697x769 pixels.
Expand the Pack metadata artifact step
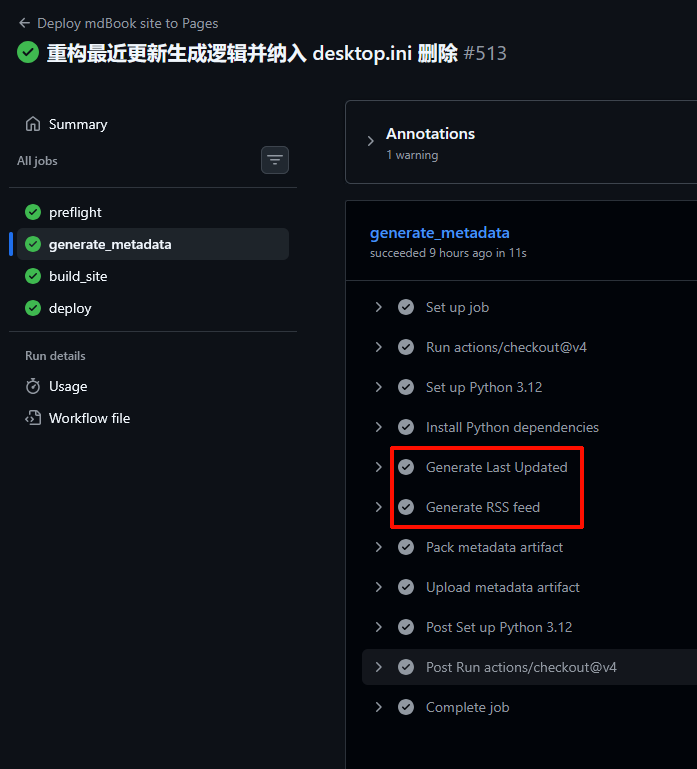378,547
